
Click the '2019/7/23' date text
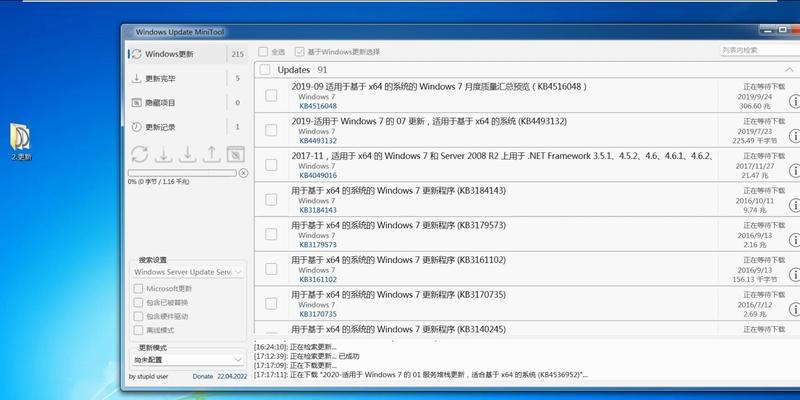pos(755,131)
